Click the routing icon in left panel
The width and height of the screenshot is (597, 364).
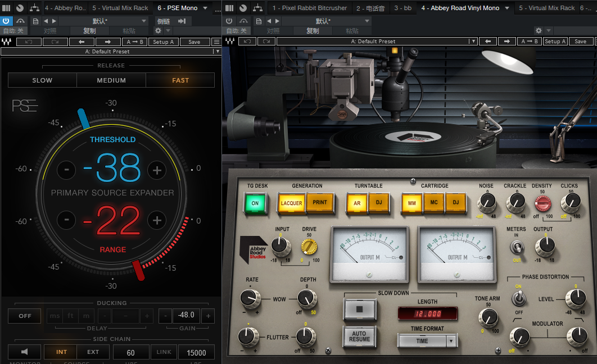pyautogui.click(x=35, y=8)
